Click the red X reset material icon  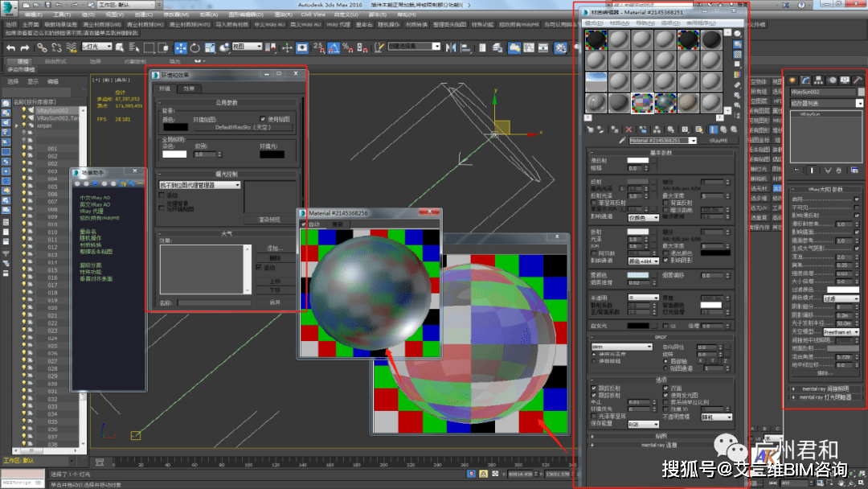628,129
